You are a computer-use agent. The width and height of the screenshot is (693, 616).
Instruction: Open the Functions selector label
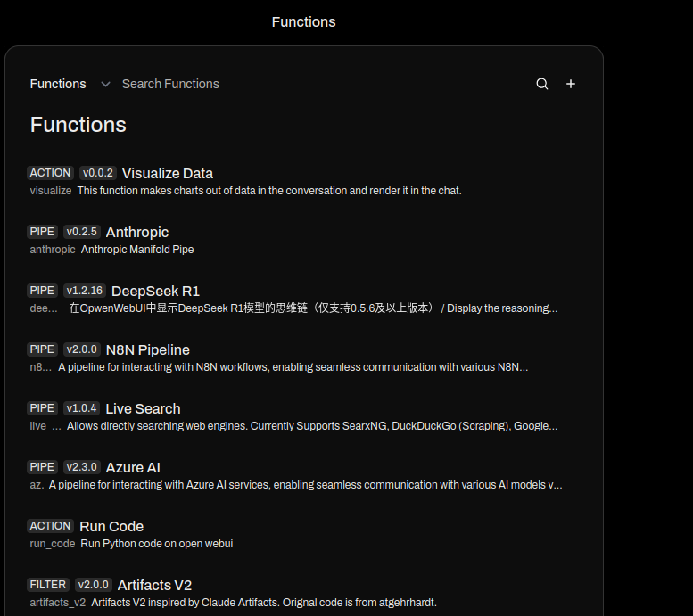(58, 84)
